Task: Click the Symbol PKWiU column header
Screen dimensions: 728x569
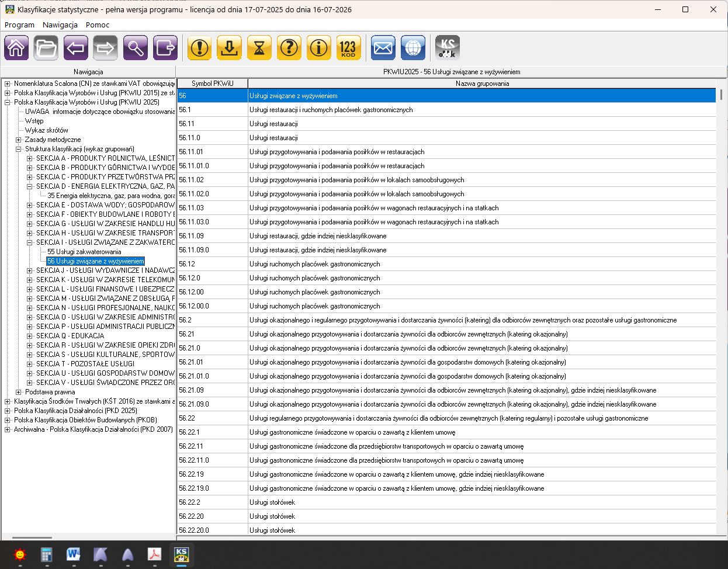Action: (213, 84)
